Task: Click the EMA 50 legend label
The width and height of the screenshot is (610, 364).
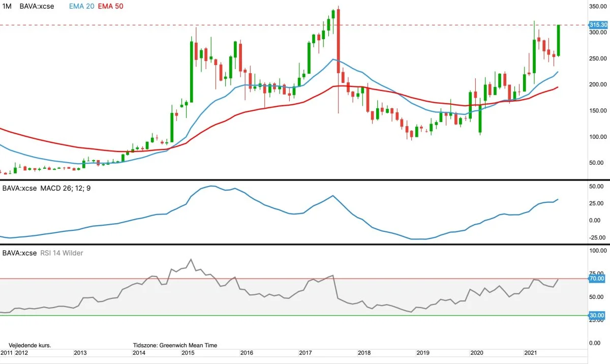Action: [x=110, y=7]
